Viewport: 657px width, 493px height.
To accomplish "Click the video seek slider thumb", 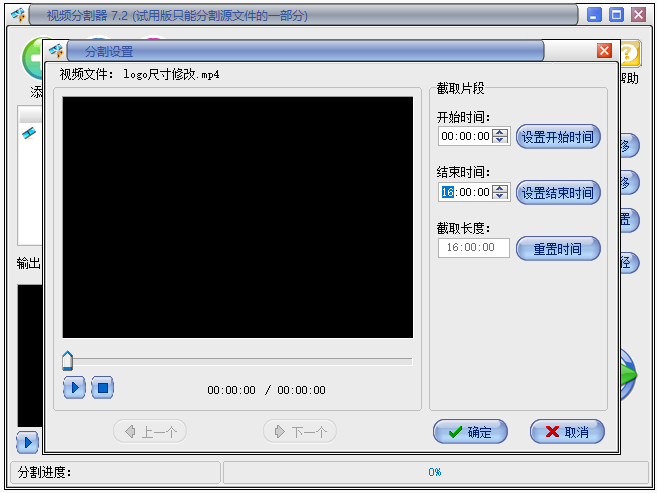I will [x=68, y=361].
